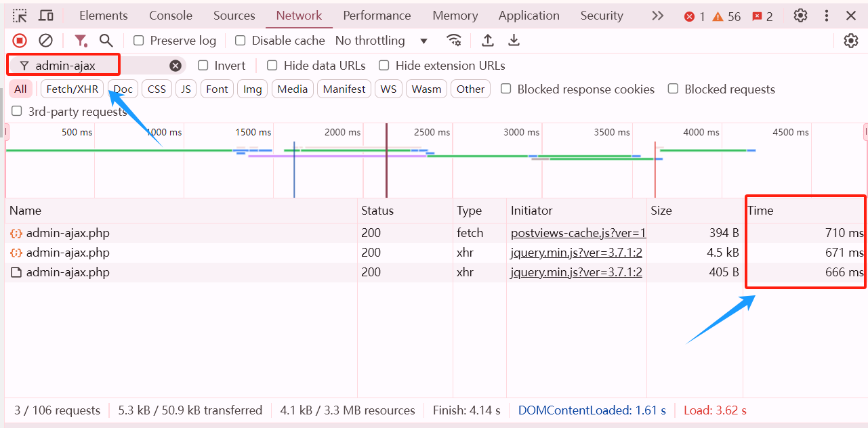This screenshot has width=868, height=428.
Task: Enable Hide data URLs filtering
Action: pos(272,65)
